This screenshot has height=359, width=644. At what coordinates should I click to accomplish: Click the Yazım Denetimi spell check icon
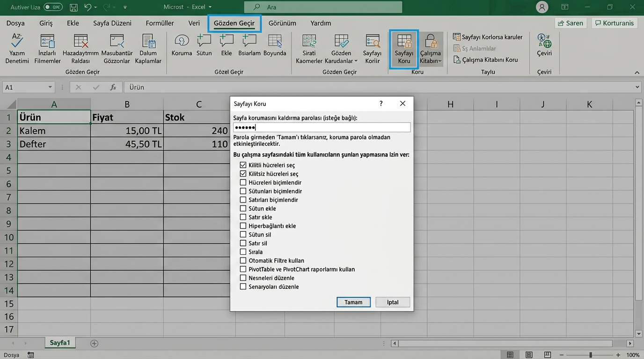click(17, 41)
